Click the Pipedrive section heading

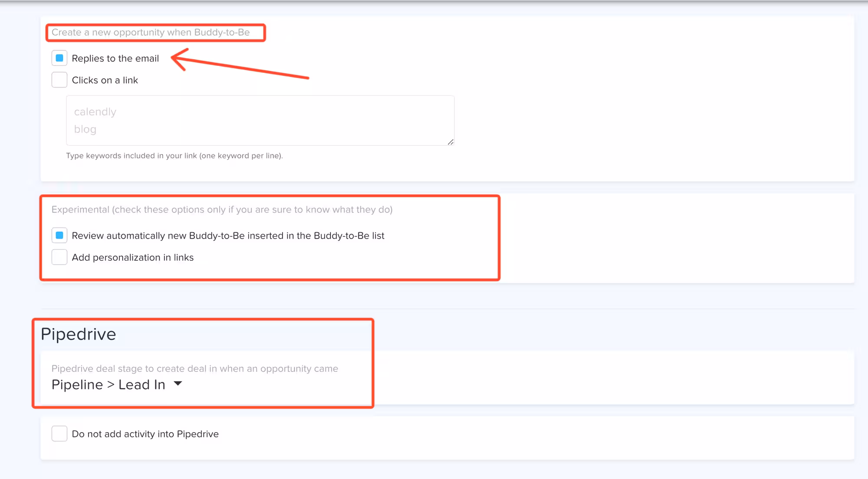(78, 334)
